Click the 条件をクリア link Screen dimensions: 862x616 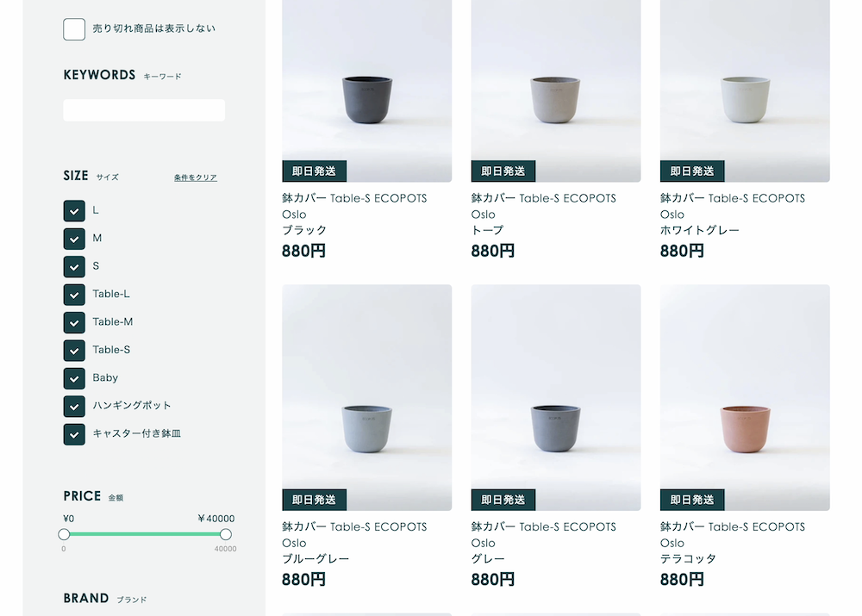196,177
